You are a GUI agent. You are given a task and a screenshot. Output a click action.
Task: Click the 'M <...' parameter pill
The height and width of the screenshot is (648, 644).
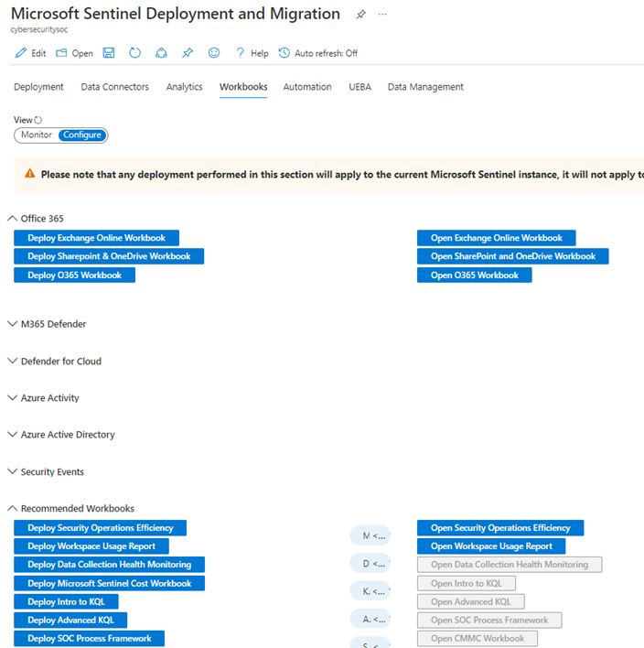pyautogui.click(x=370, y=536)
